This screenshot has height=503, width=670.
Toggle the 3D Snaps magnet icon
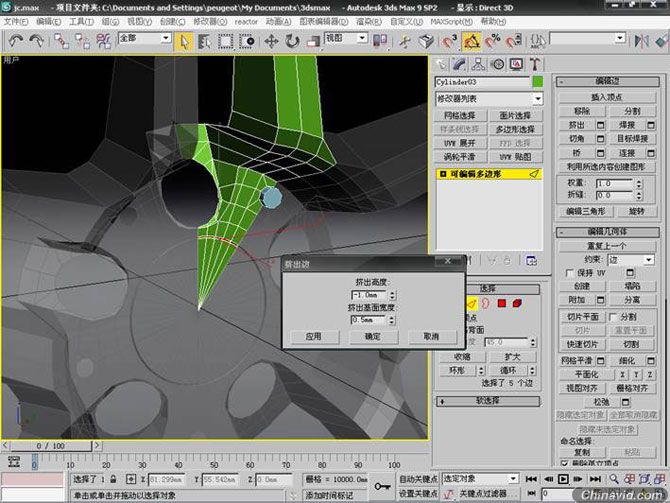click(x=450, y=41)
